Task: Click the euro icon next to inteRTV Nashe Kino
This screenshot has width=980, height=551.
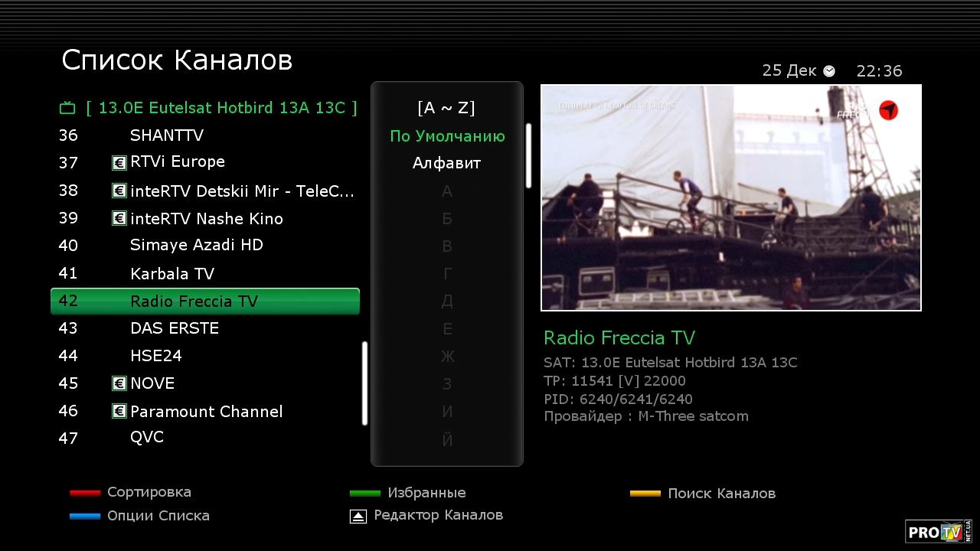Action: [119, 218]
